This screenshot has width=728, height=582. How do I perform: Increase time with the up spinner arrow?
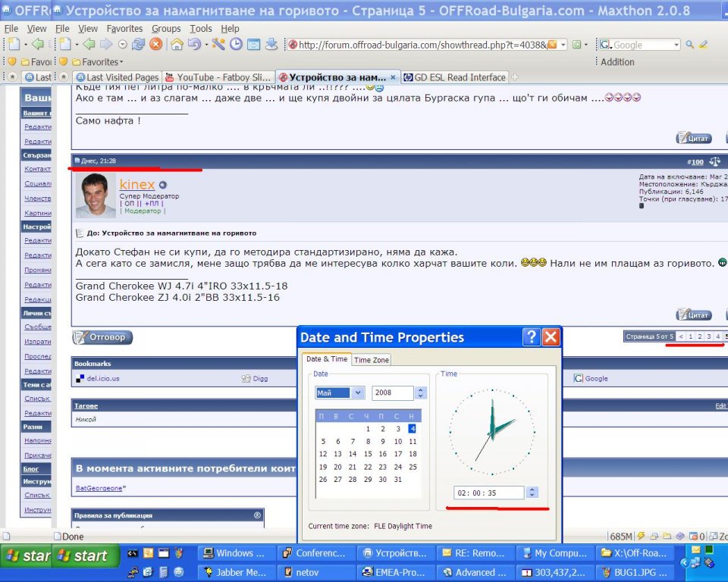tap(532, 490)
